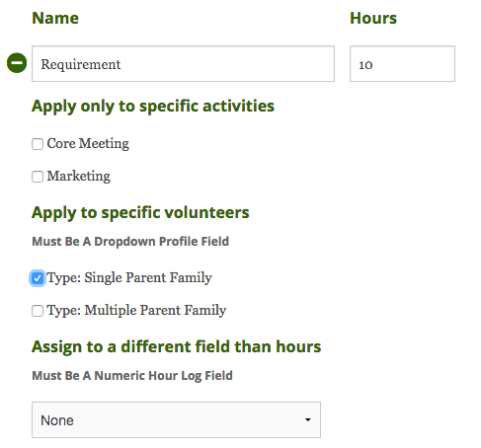Open the None hour log field dropdown
The width and height of the screenshot is (481, 448).
176,419
